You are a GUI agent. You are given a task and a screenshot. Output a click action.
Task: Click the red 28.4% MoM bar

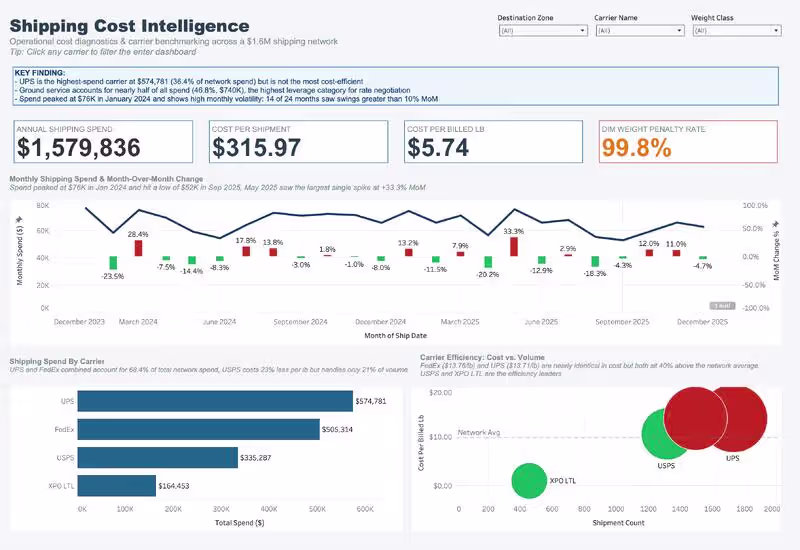138,248
